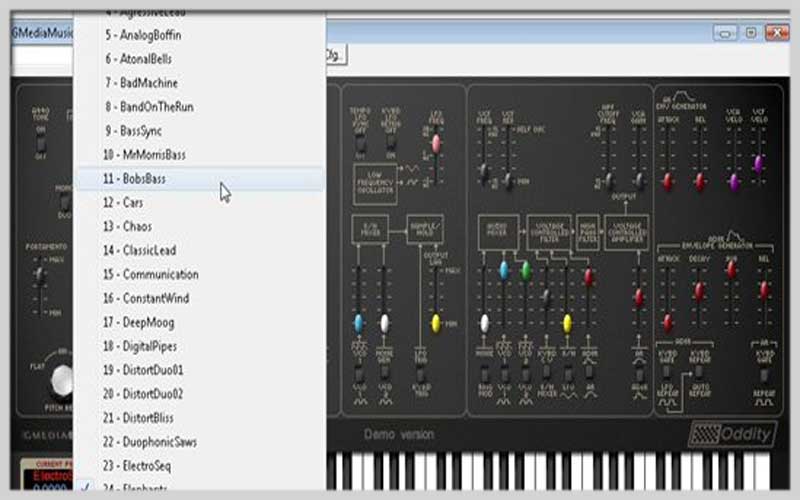Toggle the KYBD LFO Retrig switch
800x500 pixels.
point(391,143)
